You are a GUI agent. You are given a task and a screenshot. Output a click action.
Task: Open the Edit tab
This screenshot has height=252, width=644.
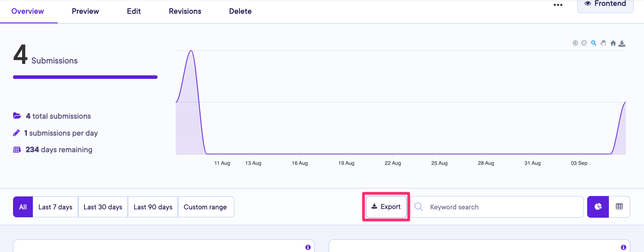tap(134, 11)
